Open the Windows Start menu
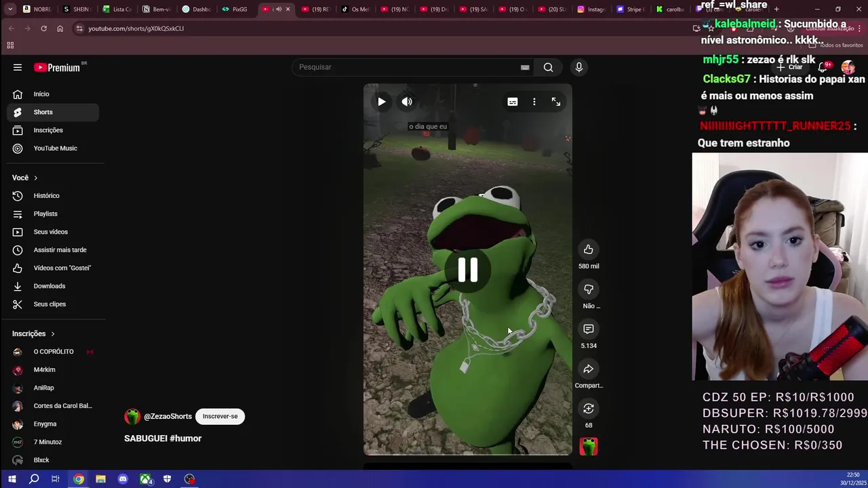The image size is (868, 488). point(12,479)
